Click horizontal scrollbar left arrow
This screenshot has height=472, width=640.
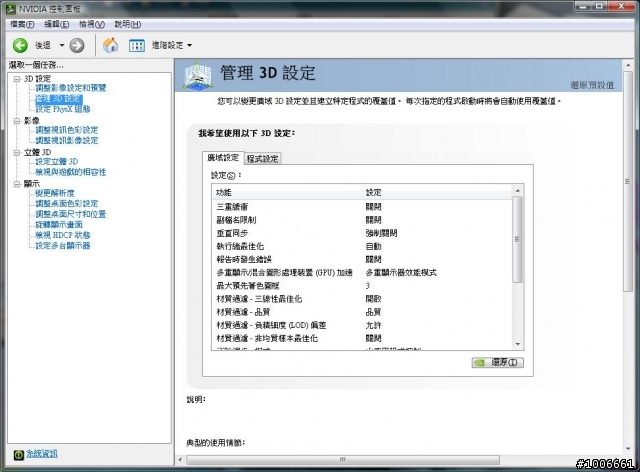[x=180, y=460]
